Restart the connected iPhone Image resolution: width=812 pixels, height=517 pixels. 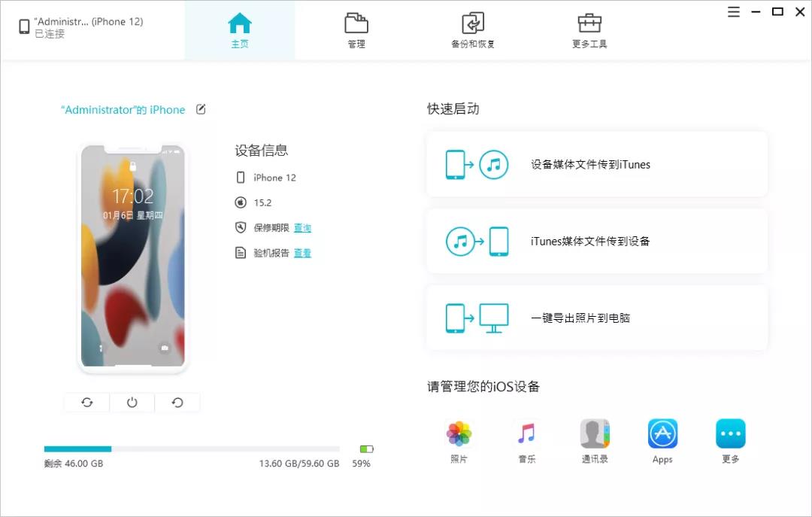pyautogui.click(x=177, y=402)
